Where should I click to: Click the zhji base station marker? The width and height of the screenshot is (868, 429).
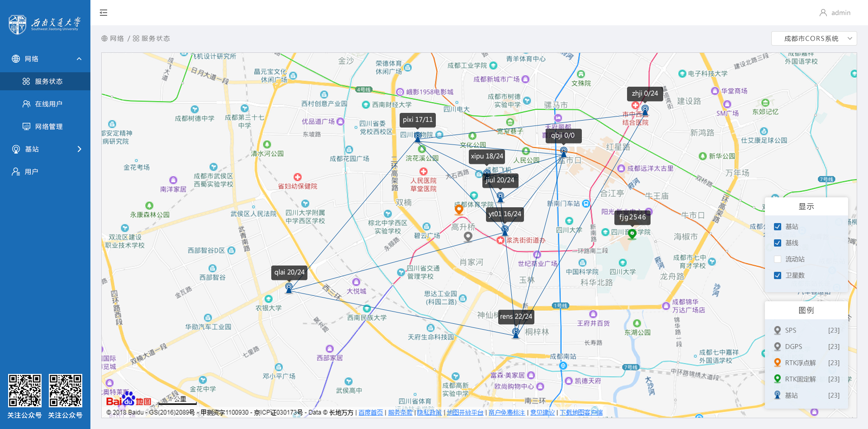pos(645,110)
